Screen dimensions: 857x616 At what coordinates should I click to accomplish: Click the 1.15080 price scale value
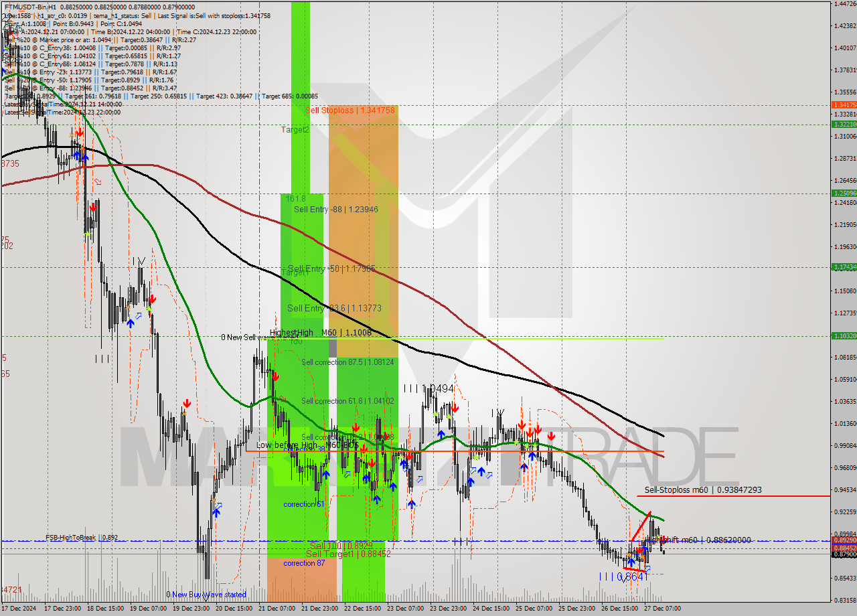845,291
